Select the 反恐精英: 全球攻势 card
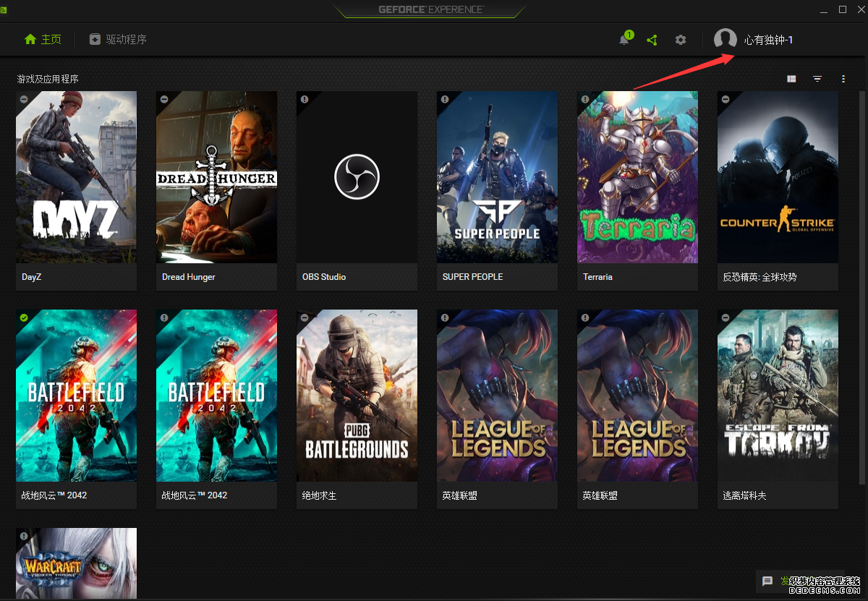The image size is (868, 601). pyautogui.click(x=778, y=191)
